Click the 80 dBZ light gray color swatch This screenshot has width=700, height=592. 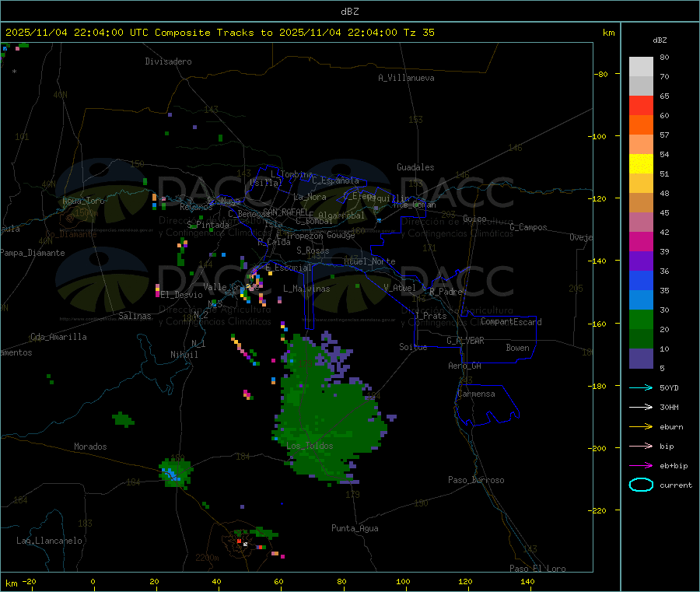641,67
